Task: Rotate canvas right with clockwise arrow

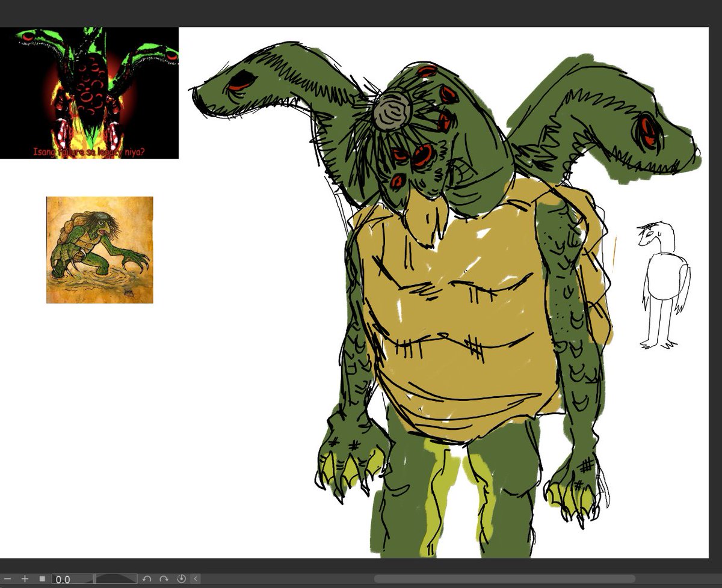Action: (164, 579)
